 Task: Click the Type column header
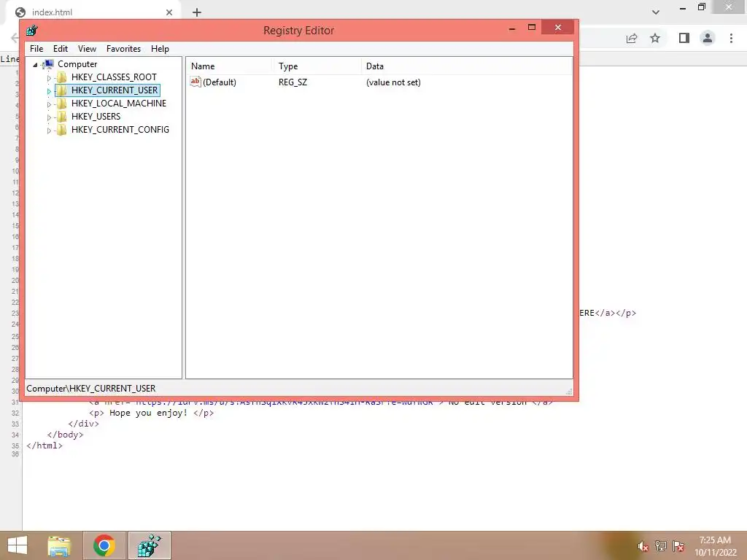317,66
